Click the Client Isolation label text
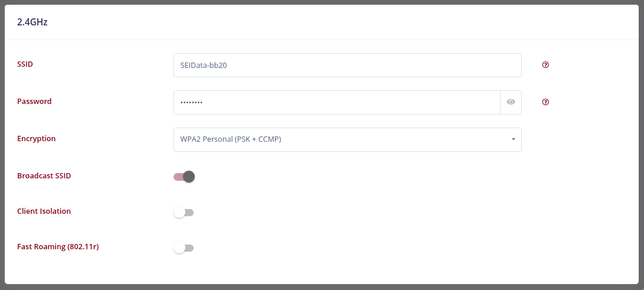 pyautogui.click(x=44, y=211)
